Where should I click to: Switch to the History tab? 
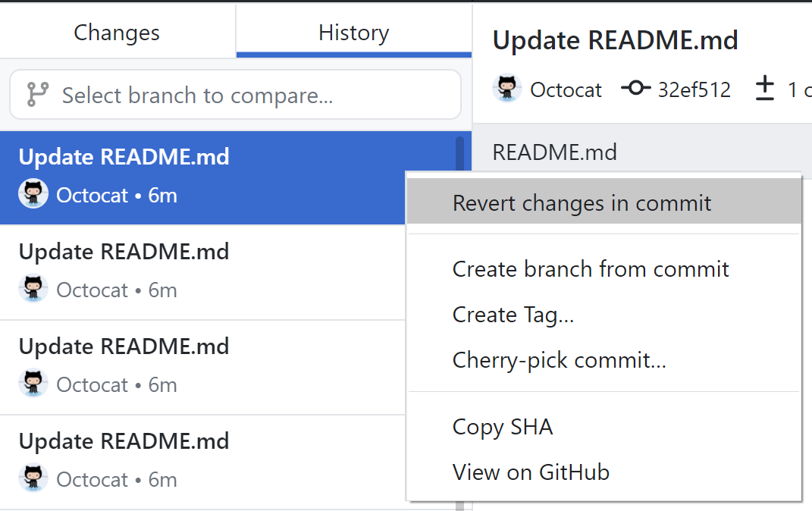coord(354,32)
